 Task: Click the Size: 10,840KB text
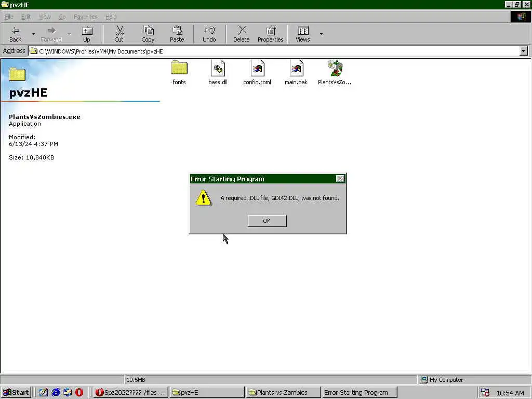(x=32, y=157)
